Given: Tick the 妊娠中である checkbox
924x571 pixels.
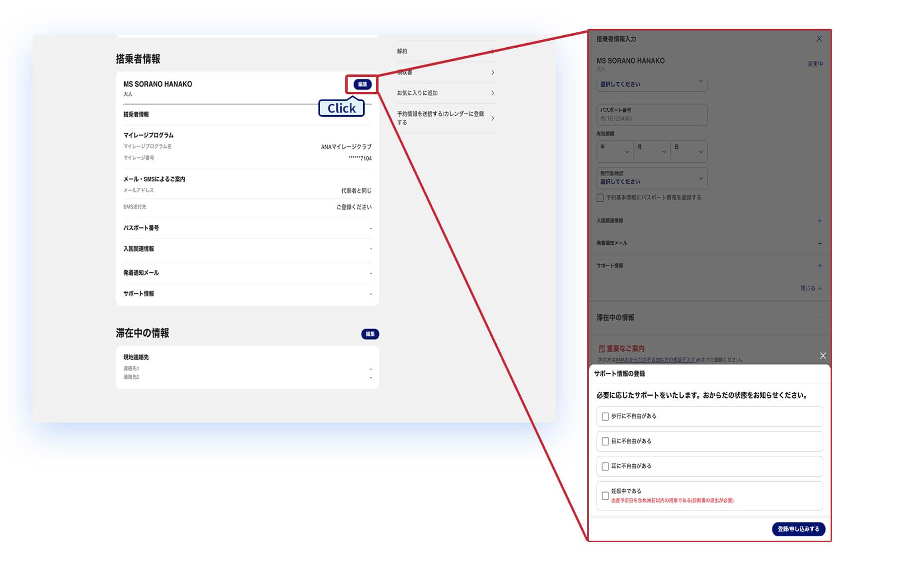Looking at the screenshot, I should point(605,496).
